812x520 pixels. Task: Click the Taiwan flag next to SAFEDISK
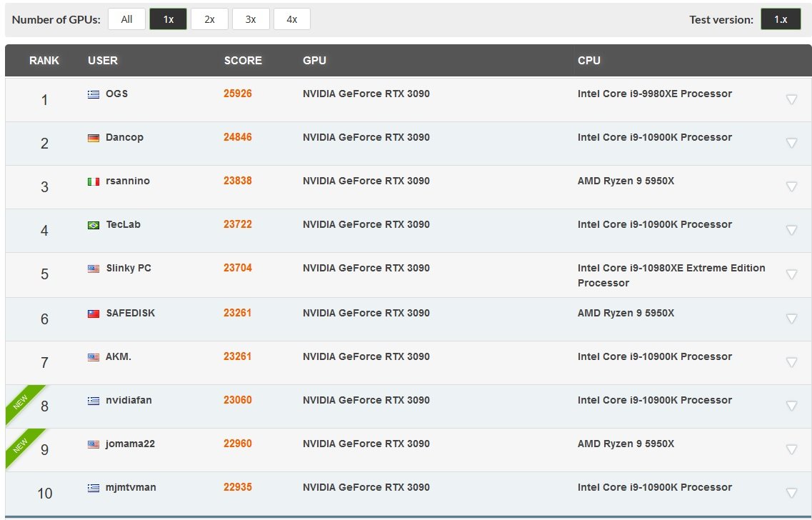coord(94,314)
